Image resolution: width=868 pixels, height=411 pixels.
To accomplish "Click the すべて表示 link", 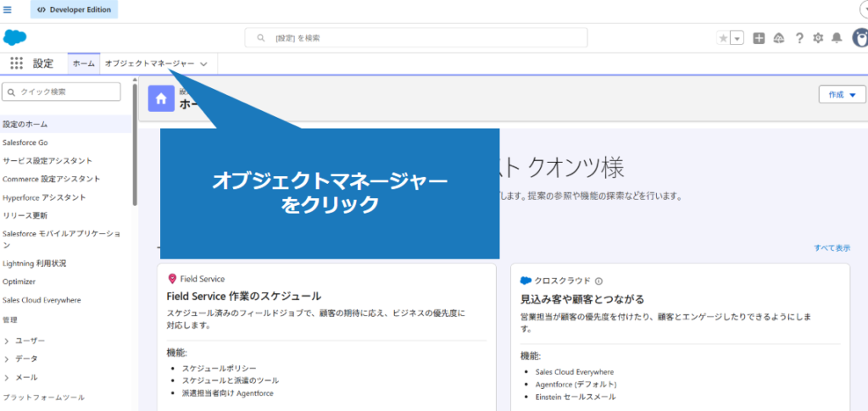I will coord(832,248).
